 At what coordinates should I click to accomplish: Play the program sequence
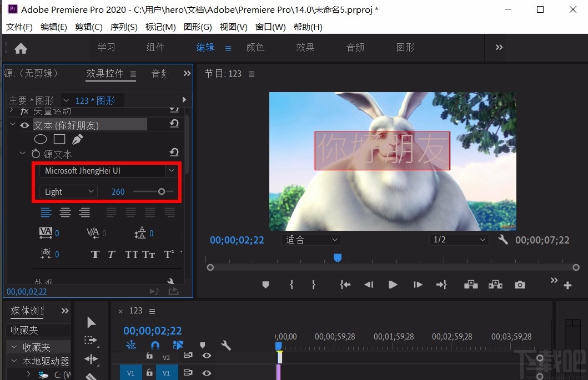[393, 285]
